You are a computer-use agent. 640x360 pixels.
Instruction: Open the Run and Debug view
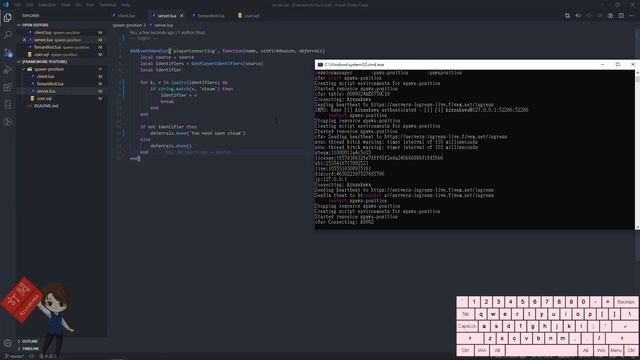[x=7, y=70]
